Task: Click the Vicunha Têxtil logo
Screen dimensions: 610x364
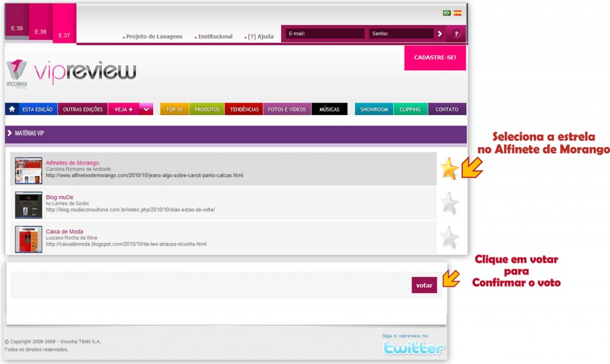Action: click(x=17, y=74)
